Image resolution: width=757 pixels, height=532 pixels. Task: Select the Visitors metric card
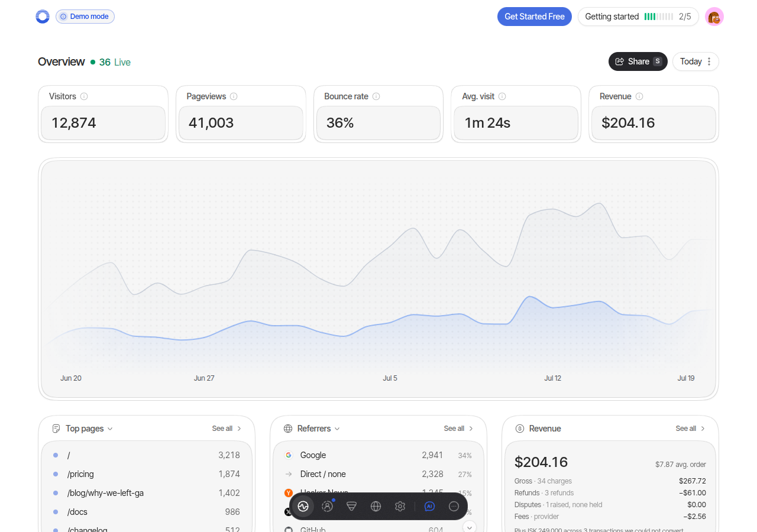pos(103,114)
